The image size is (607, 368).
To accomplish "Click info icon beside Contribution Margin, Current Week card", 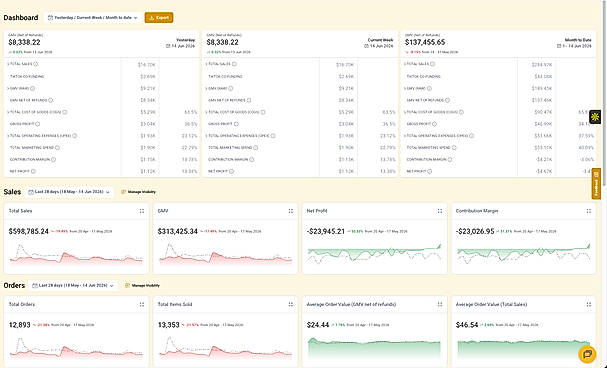I will pyautogui.click(x=252, y=159).
